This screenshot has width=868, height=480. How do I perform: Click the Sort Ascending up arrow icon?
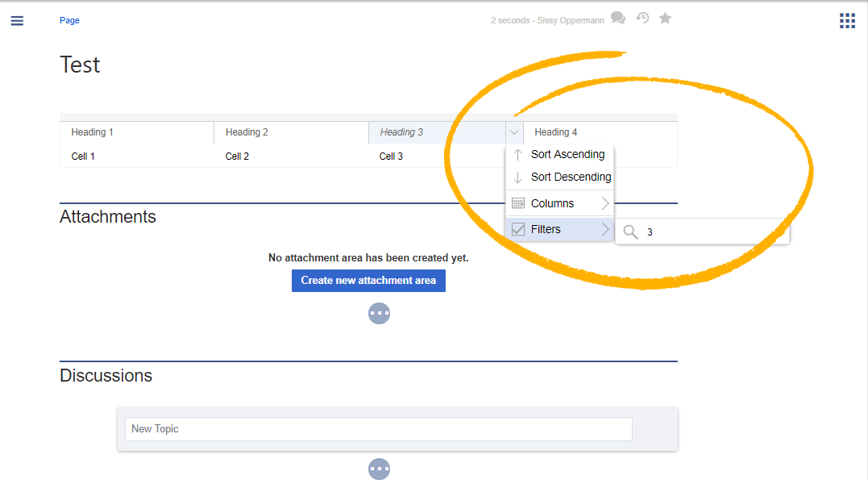tap(517, 155)
